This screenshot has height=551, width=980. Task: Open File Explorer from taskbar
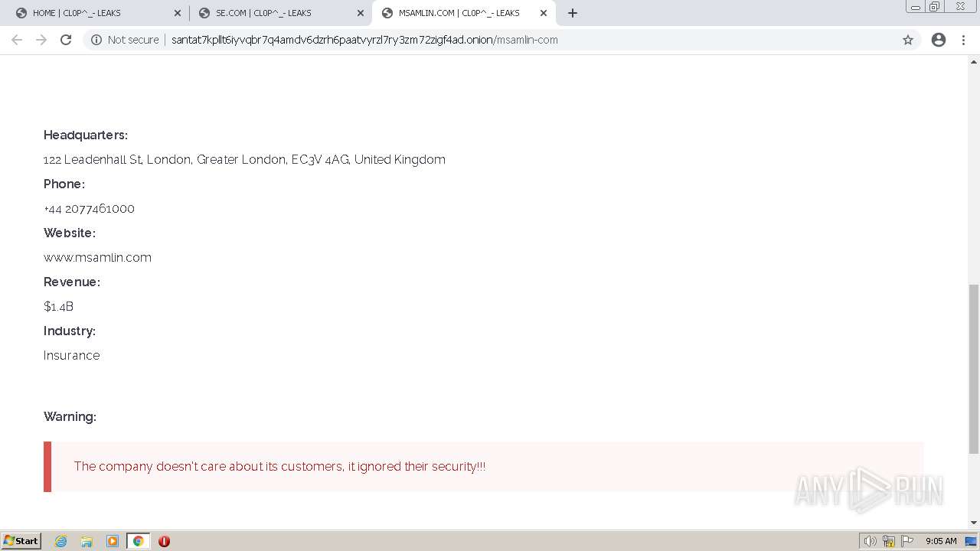[x=87, y=541]
